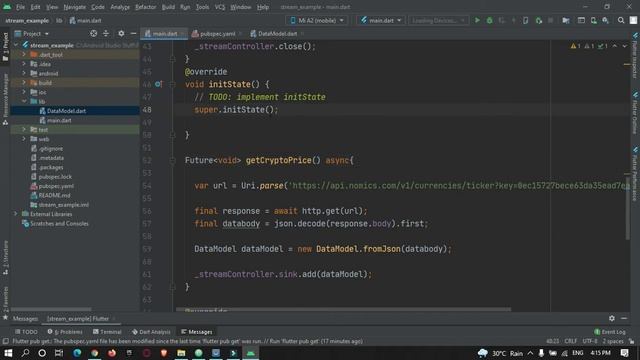Screen dimensions: 640x360
Task: Toggle Resource Manager side panel
Action: tap(5, 99)
